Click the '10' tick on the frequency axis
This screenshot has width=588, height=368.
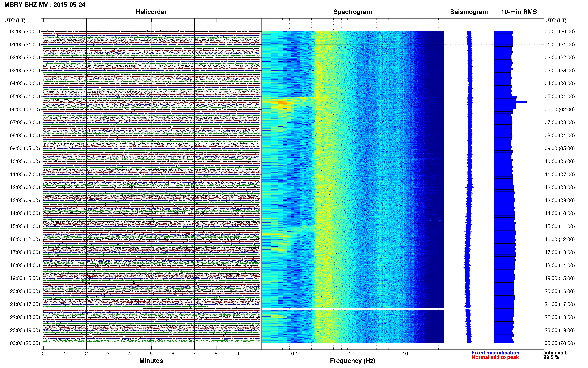pyautogui.click(x=405, y=354)
